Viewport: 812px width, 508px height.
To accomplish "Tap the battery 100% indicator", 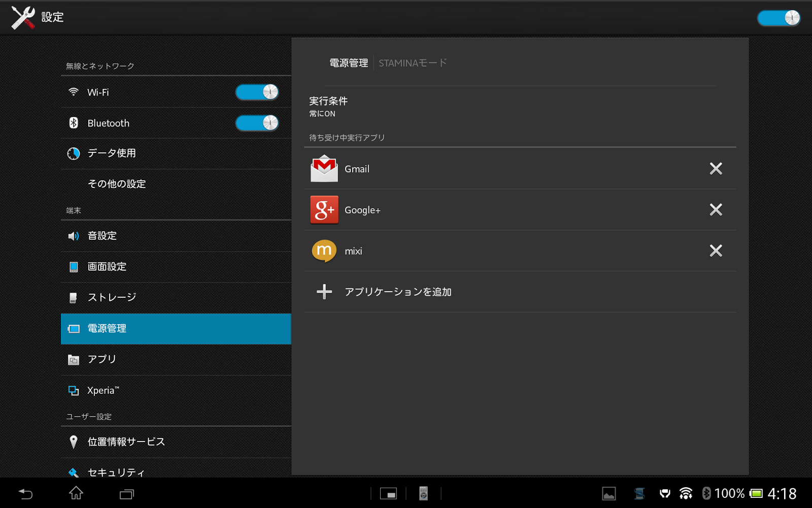I will pos(738,493).
